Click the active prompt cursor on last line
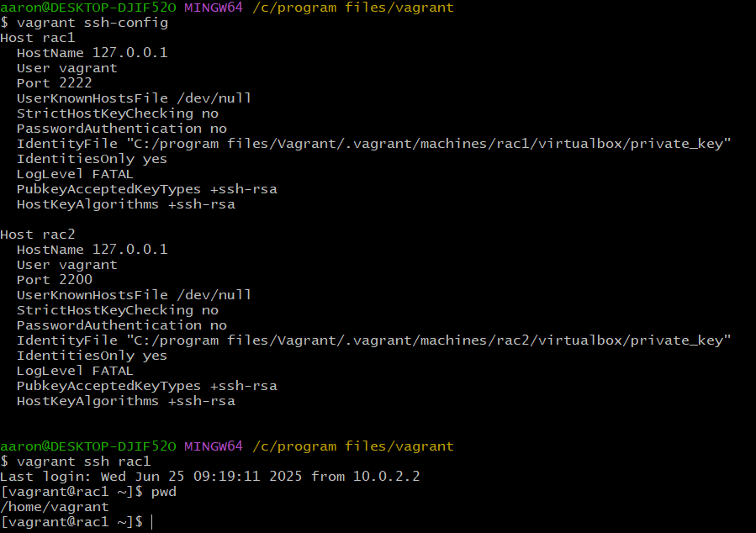This screenshot has width=756, height=533. pos(152,523)
